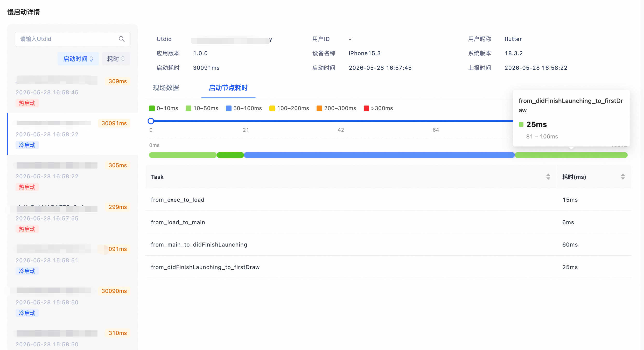
Task: Click the Utdid search magnifier icon
Action: pyautogui.click(x=122, y=39)
